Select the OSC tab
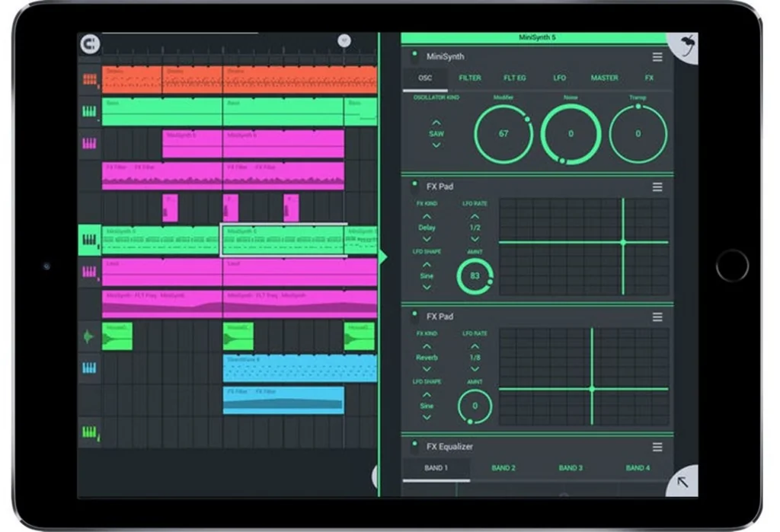 [425, 78]
